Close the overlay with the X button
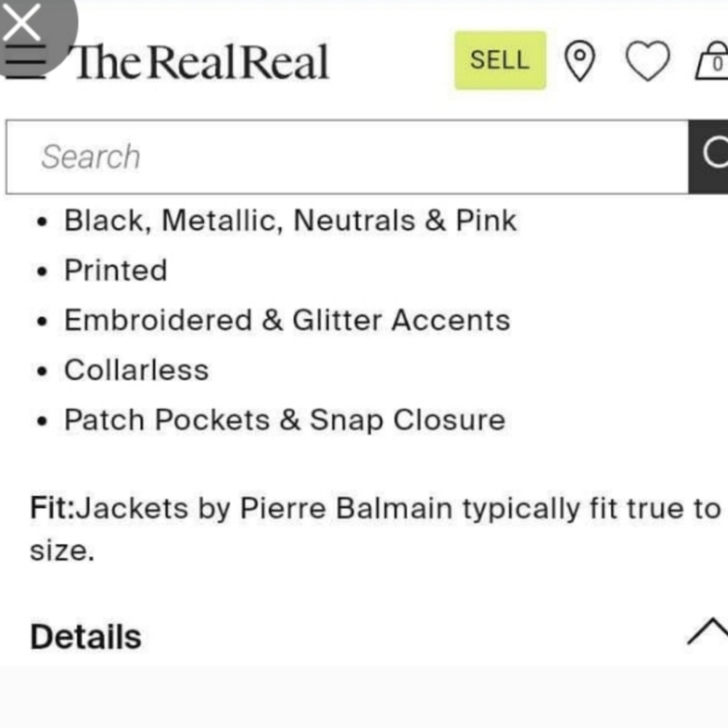728x728 pixels. tap(22, 23)
